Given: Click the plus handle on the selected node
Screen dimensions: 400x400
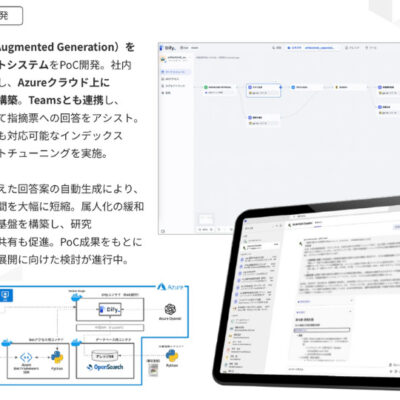Looking at the screenshot, I should click(x=281, y=87).
